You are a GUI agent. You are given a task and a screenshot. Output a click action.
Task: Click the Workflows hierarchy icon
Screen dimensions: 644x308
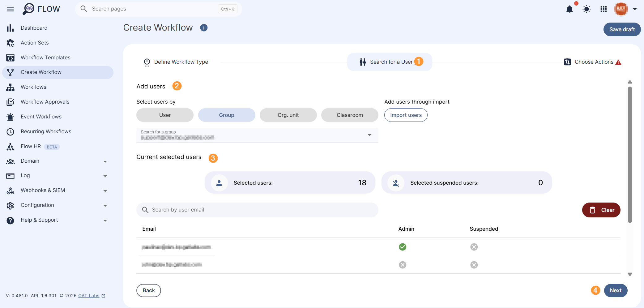10,87
